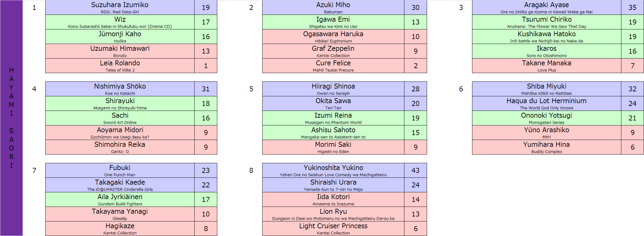Select Ononoki Yotsugi green cell
This screenshot has height=236, width=644.
(x=547, y=118)
